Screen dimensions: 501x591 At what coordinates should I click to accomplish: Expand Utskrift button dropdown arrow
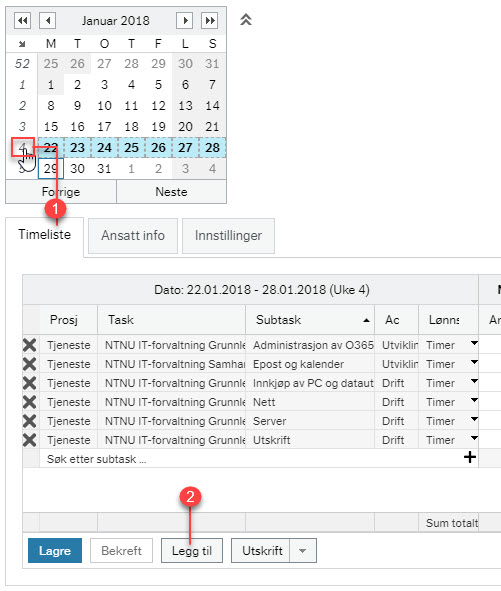tap(302, 551)
